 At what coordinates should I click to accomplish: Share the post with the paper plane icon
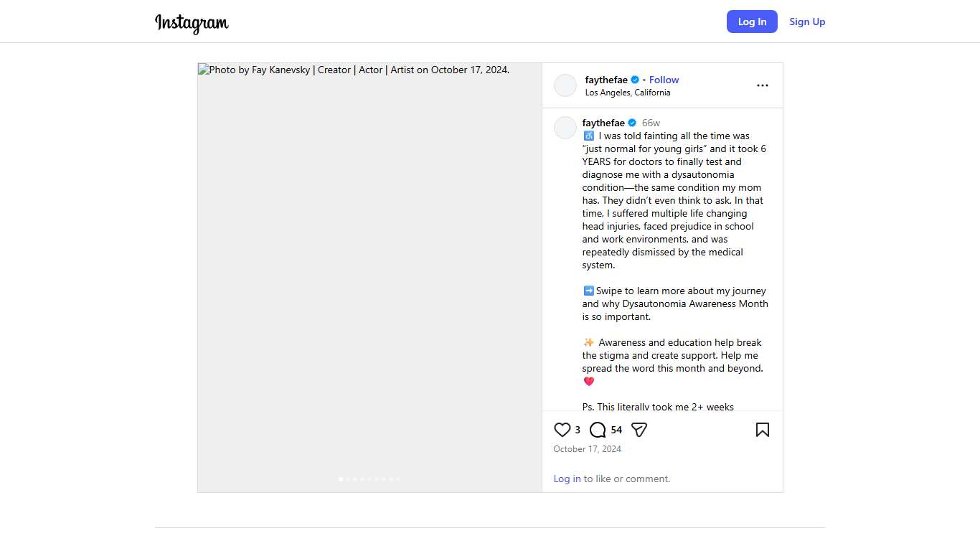click(639, 430)
